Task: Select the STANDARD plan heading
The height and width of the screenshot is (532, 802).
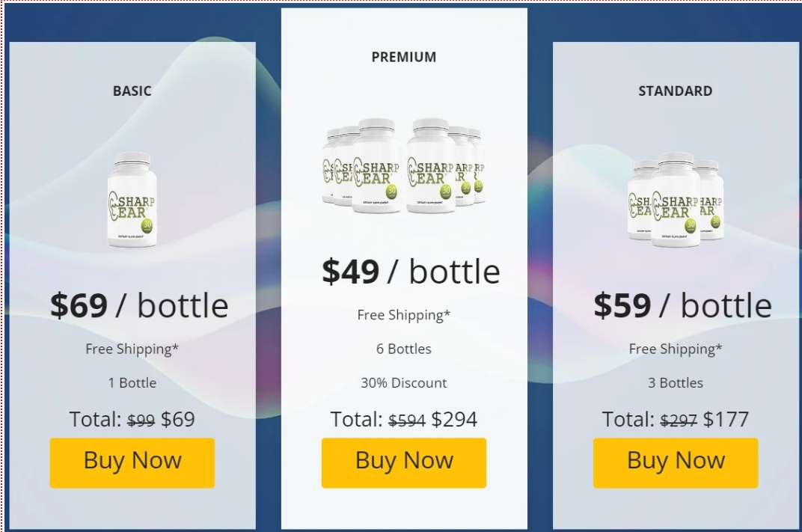Action: pos(676,91)
